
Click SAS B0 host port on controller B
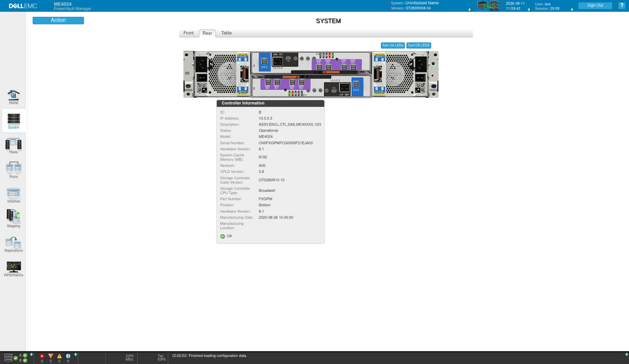[x=268, y=82]
